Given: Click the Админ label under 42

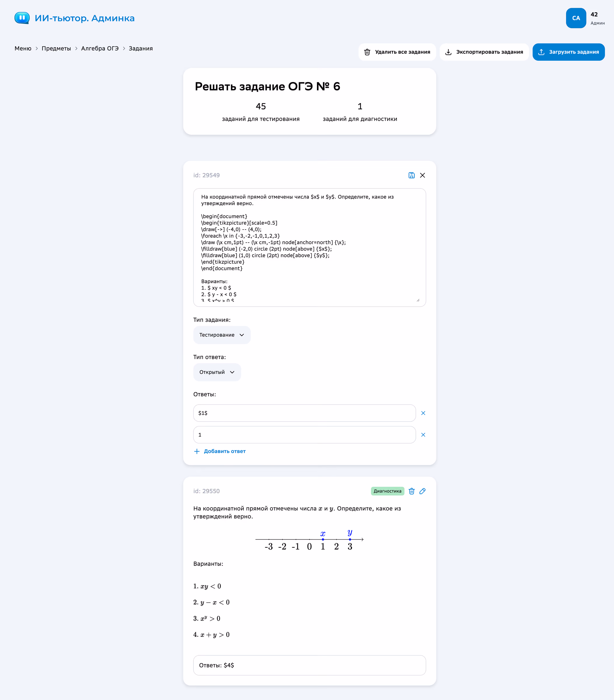Looking at the screenshot, I should pyautogui.click(x=598, y=23).
